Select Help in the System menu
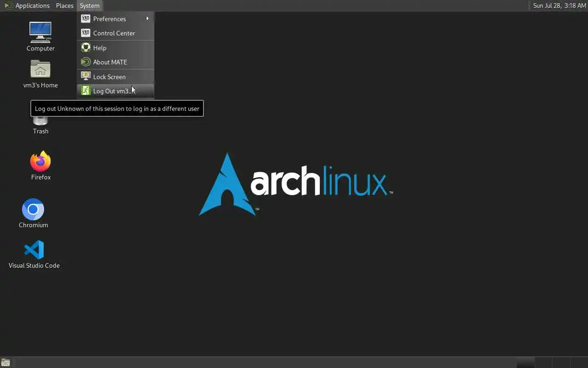The width and height of the screenshot is (588, 368). tap(115, 48)
